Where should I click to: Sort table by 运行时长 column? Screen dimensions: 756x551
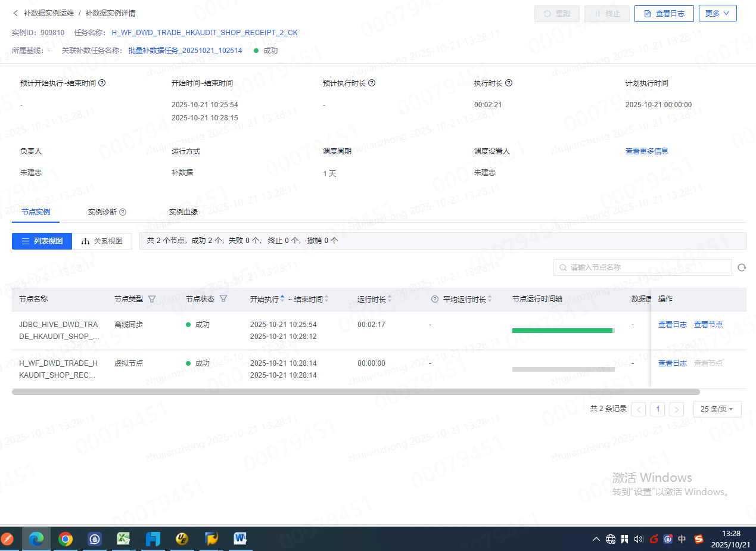389,299
